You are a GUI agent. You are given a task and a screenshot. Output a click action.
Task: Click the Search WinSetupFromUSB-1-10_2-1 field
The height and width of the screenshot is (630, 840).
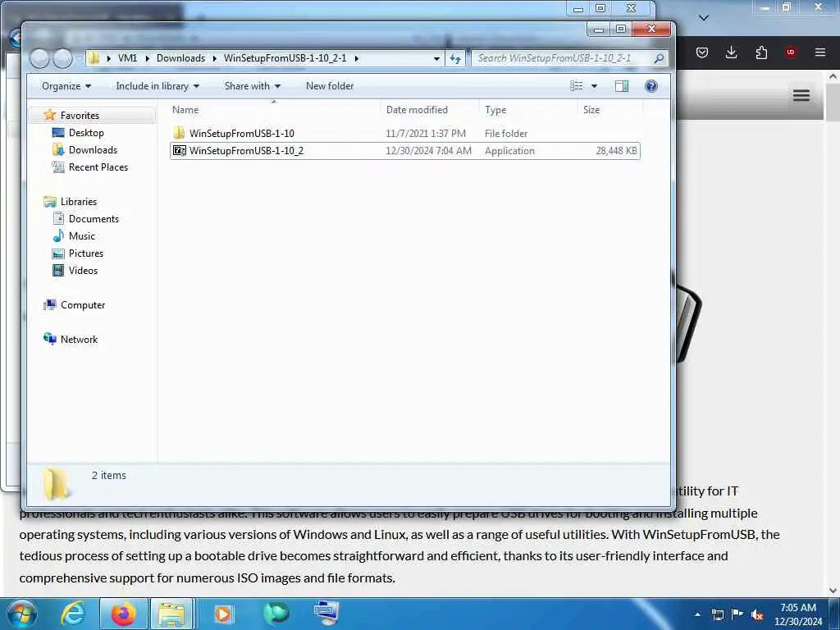(563, 58)
